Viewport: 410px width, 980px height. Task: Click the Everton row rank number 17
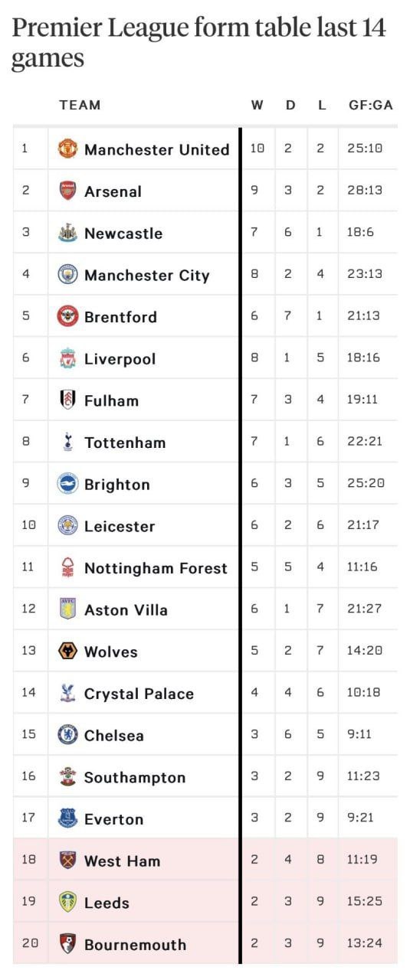point(28,818)
